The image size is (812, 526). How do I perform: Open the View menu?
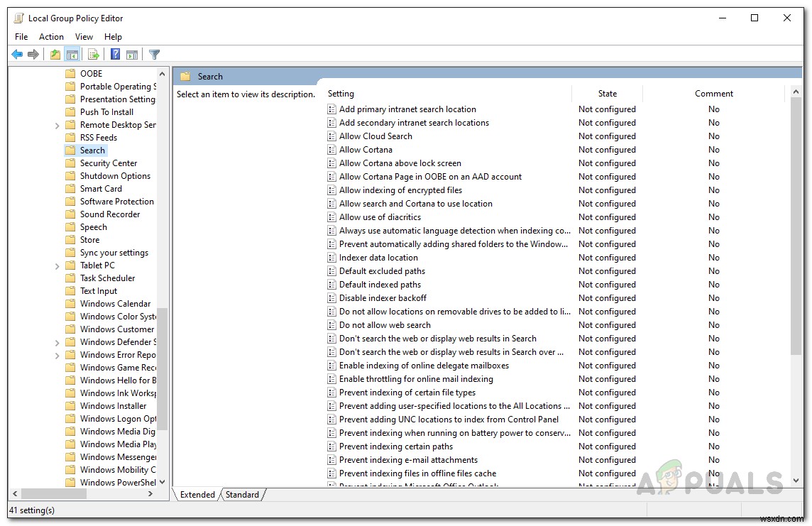pyautogui.click(x=84, y=37)
